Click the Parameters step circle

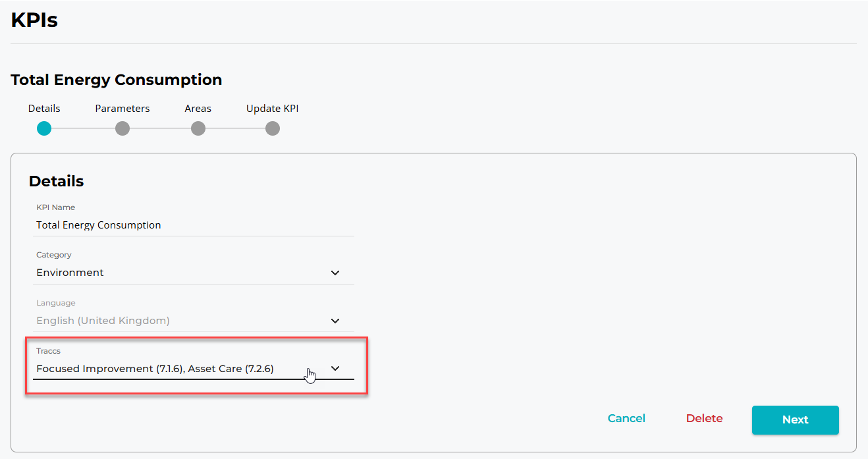122,128
